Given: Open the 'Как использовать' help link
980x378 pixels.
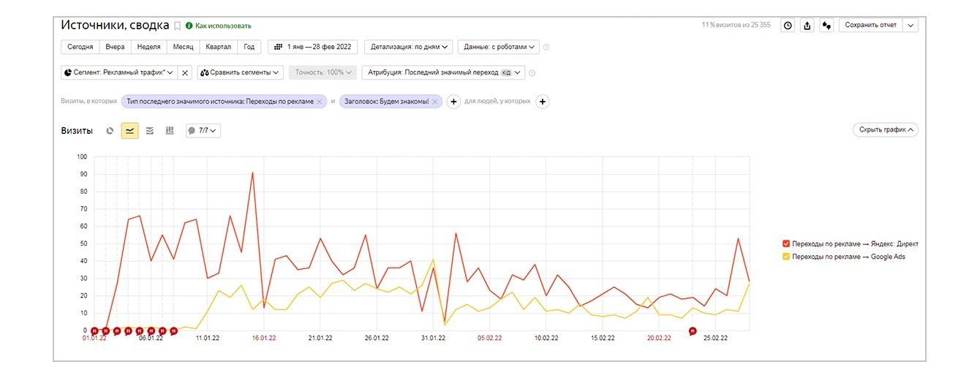Looking at the screenshot, I should (218, 26).
